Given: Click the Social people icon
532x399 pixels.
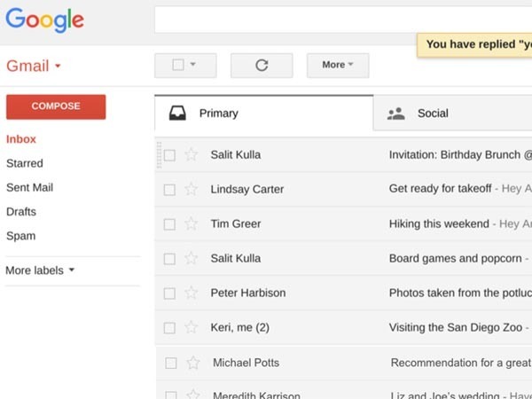Looking at the screenshot, I should click(396, 113).
